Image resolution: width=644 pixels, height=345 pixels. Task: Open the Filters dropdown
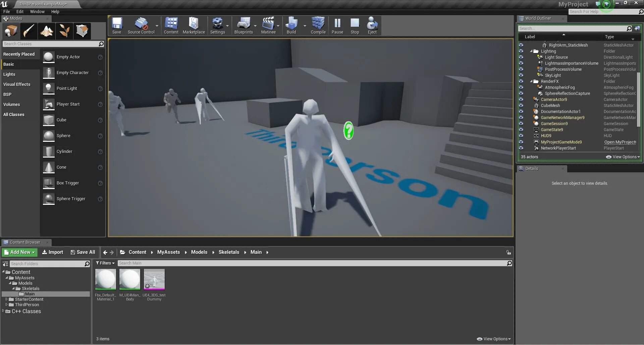[x=105, y=264]
